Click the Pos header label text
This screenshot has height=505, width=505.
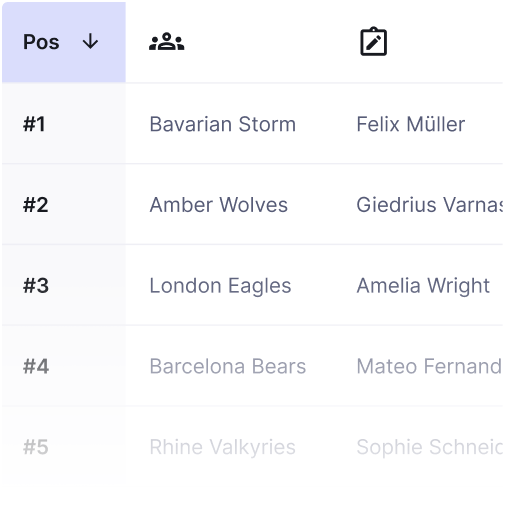pos(41,42)
